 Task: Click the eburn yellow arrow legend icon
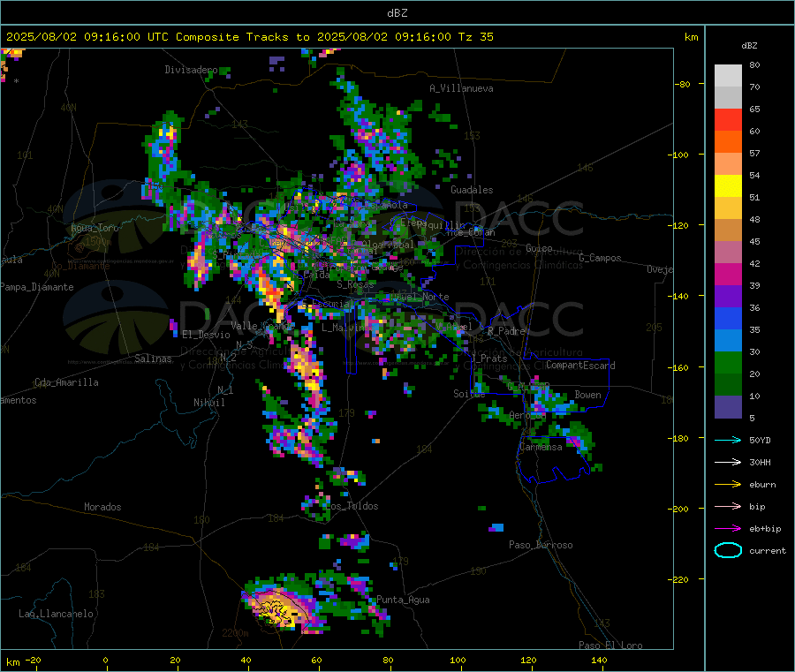(x=728, y=484)
